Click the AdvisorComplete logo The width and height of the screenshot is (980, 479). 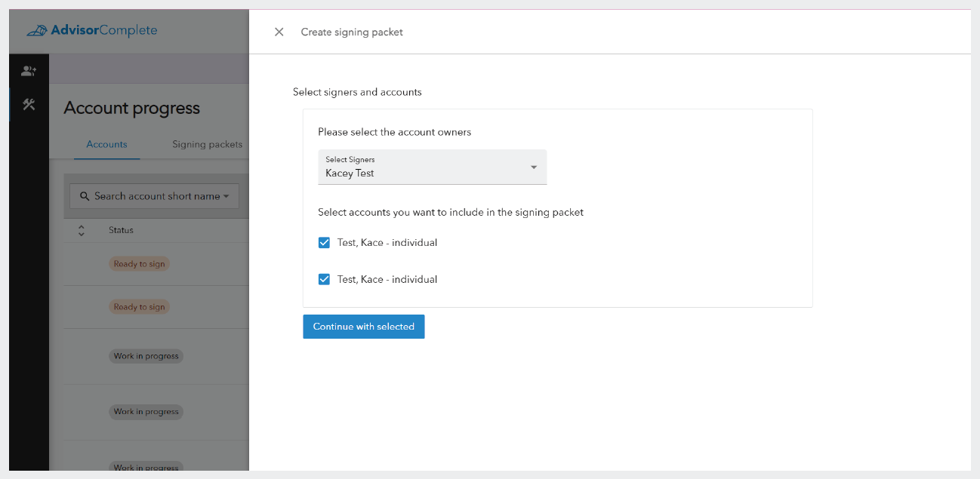pos(92,31)
